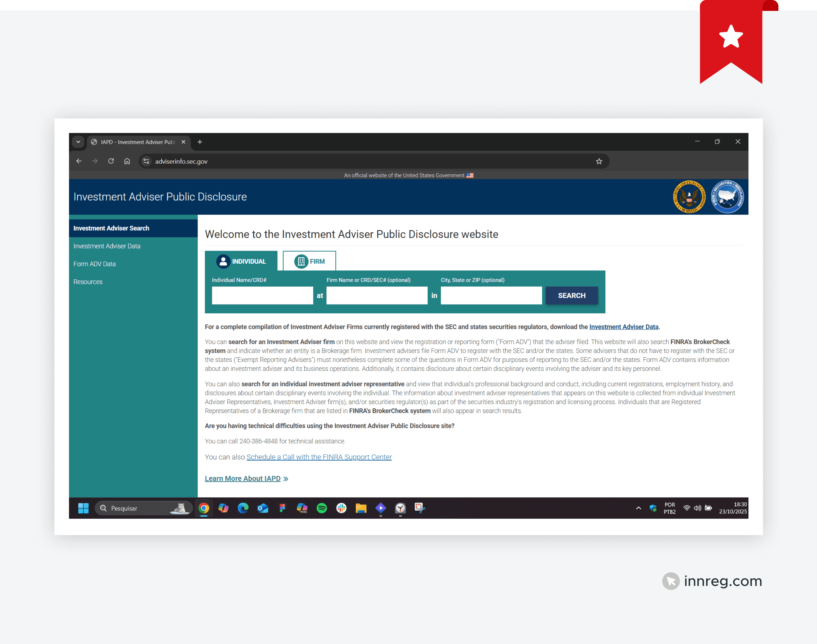The height and width of the screenshot is (644, 817).
Task: Open Microsoft Edge from taskbar
Action: click(x=243, y=508)
